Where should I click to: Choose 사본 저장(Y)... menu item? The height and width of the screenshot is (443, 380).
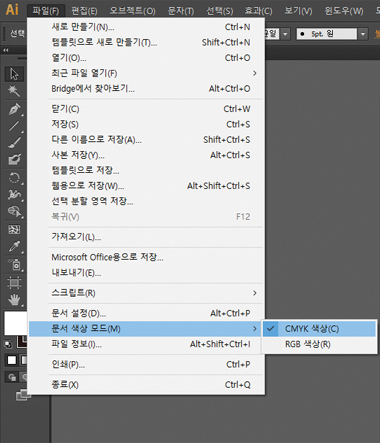[147, 155]
